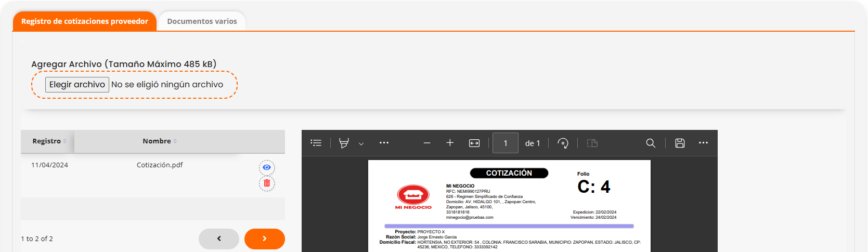Delete Cotización.pdf using the trash icon
868x252 pixels.
(x=267, y=183)
